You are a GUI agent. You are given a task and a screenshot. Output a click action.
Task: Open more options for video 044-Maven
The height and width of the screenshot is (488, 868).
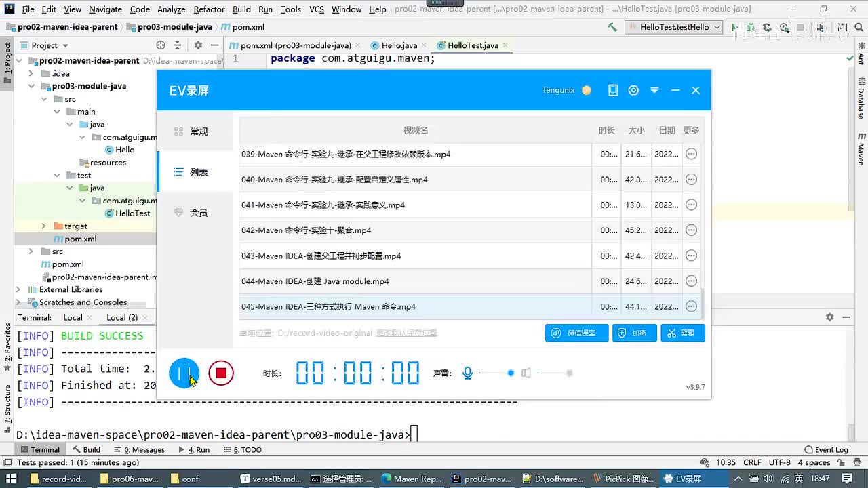[691, 281]
